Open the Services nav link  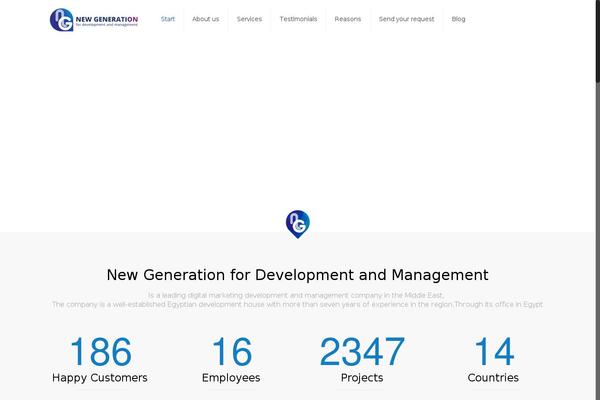(x=249, y=19)
